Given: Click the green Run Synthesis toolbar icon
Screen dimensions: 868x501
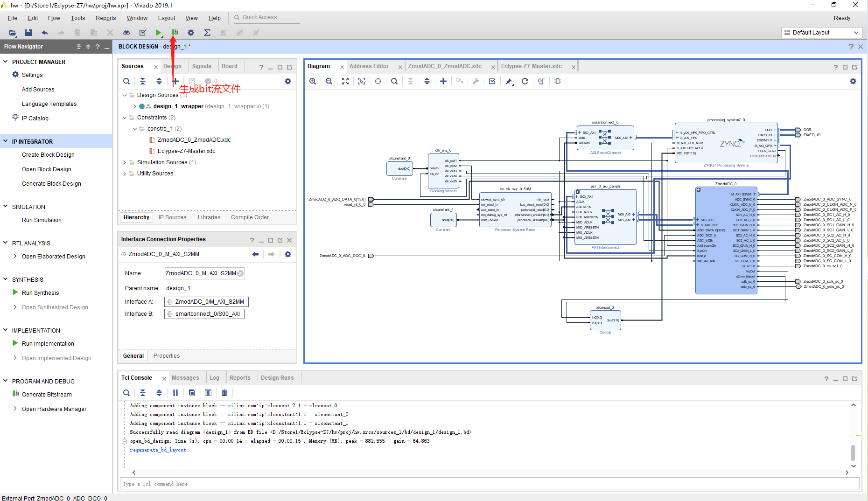Looking at the screenshot, I should [x=159, y=33].
